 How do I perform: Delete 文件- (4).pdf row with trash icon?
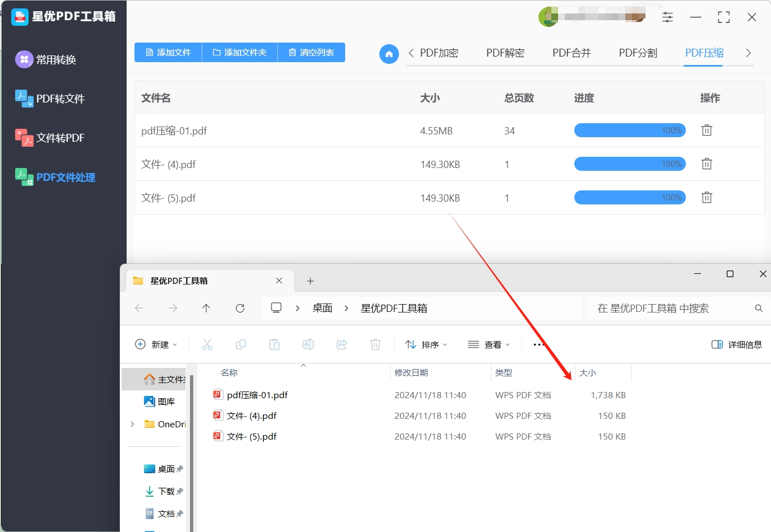tap(707, 164)
